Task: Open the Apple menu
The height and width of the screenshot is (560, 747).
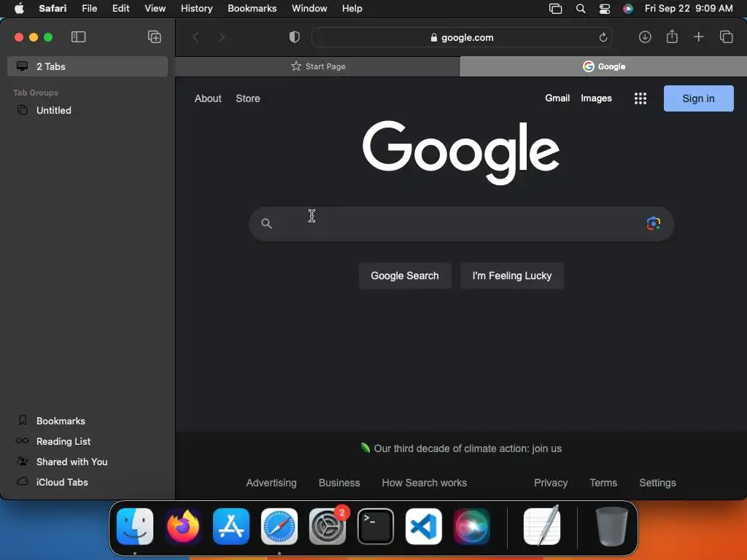Action: [19, 8]
